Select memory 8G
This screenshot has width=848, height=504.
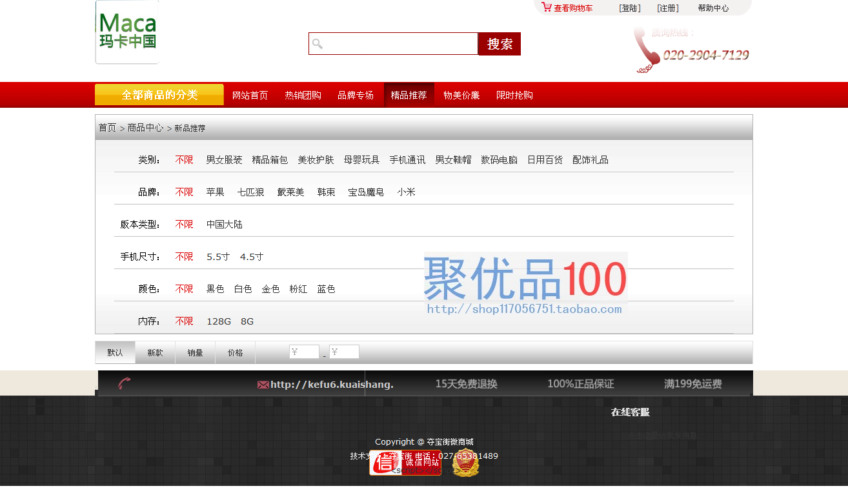pos(247,321)
